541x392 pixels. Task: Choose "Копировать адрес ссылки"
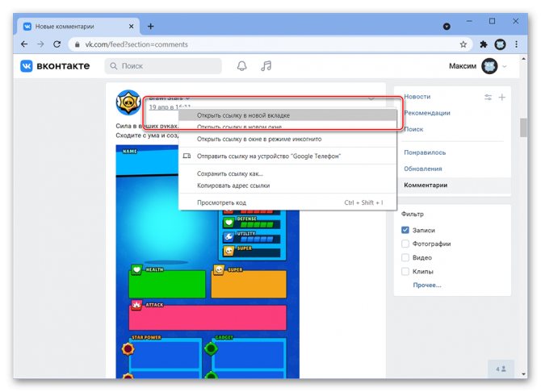click(287, 186)
